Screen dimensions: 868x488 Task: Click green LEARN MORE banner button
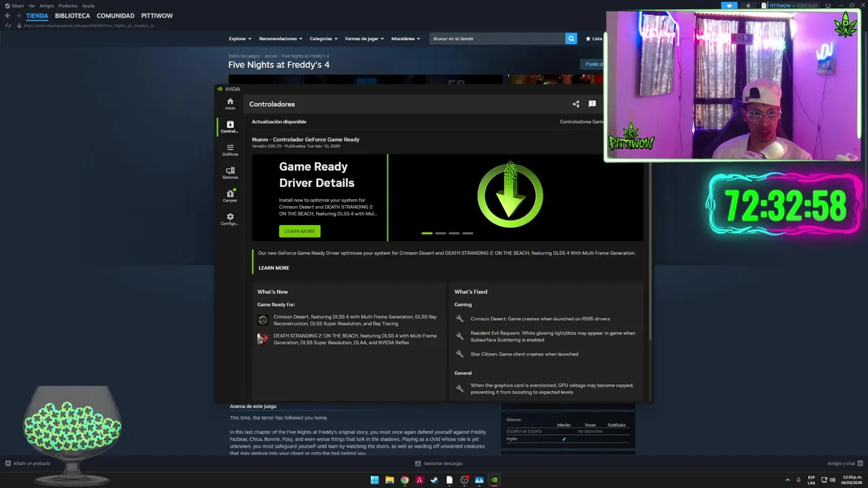[x=300, y=231]
